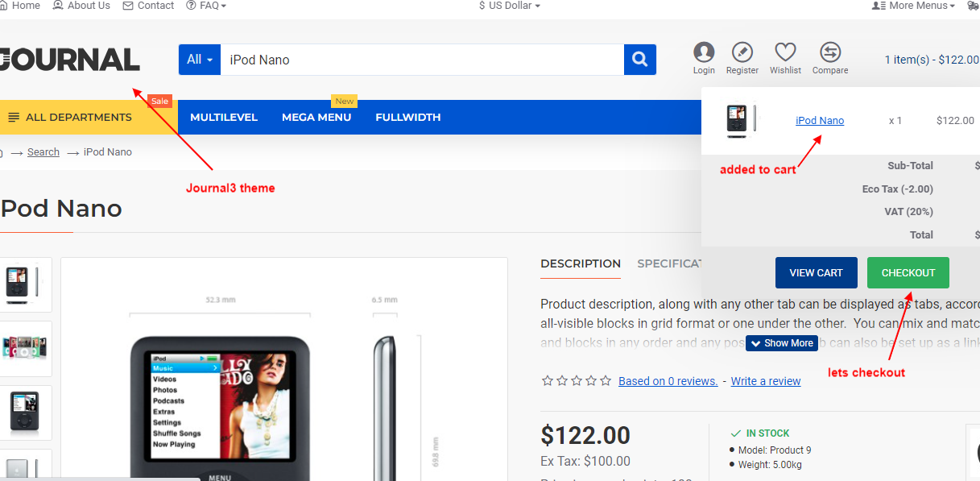Image resolution: width=980 pixels, height=481 pixels.
Task: Click the FAQ question mark icon
Action: pos(191,6)
